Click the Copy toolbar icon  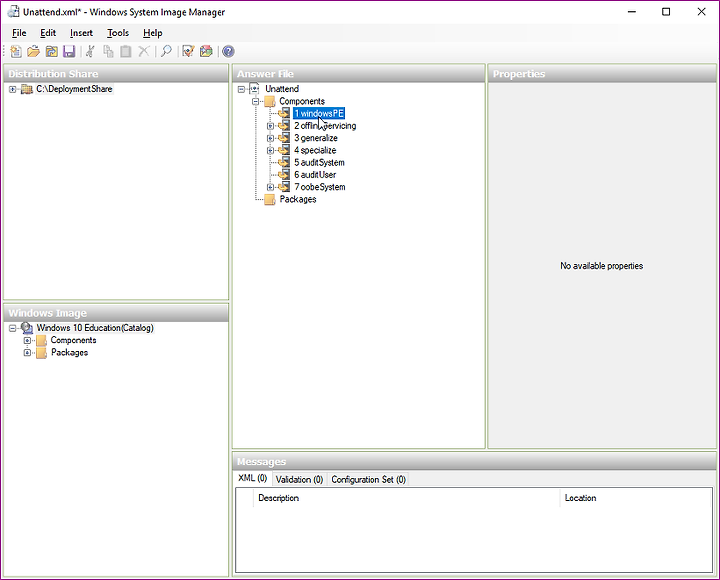click(x=108, y=51)
